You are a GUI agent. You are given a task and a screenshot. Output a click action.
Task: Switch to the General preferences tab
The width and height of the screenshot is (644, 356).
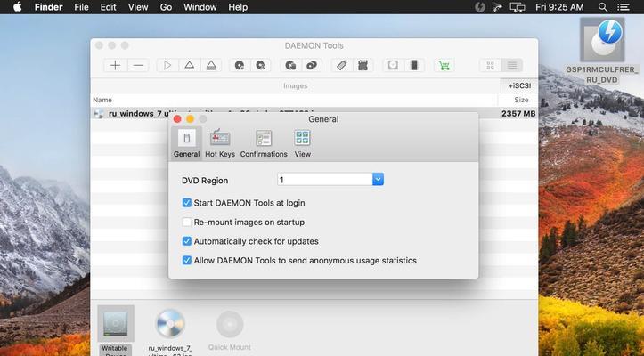[x=186, y=143]
